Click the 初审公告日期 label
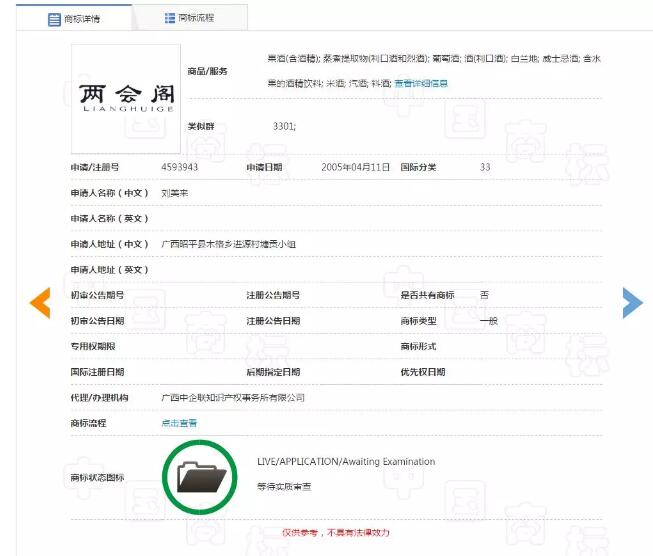Image resolution: width=653 pixels, height=556 pixels. point(97,321)
